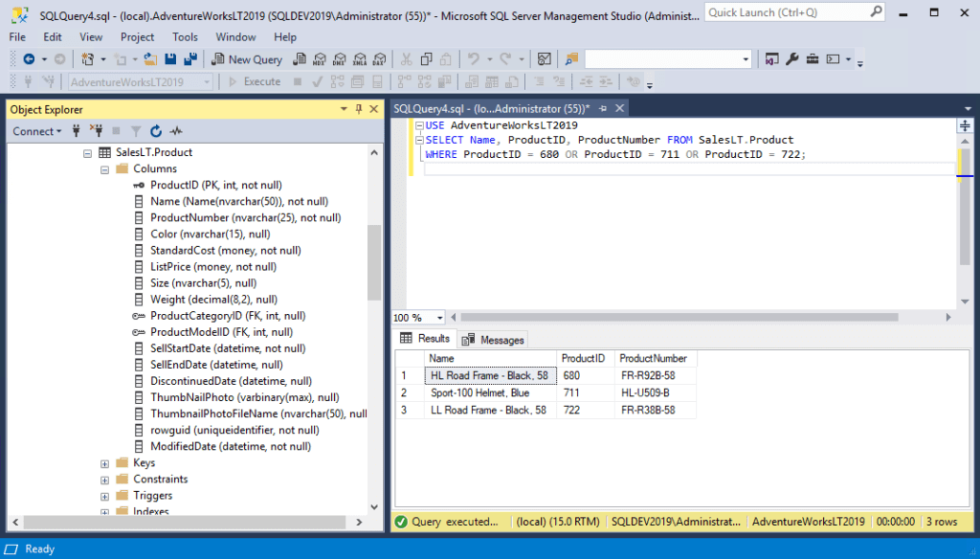Expand the Triggers folder
980x559 pixels.
coord(105,496)
